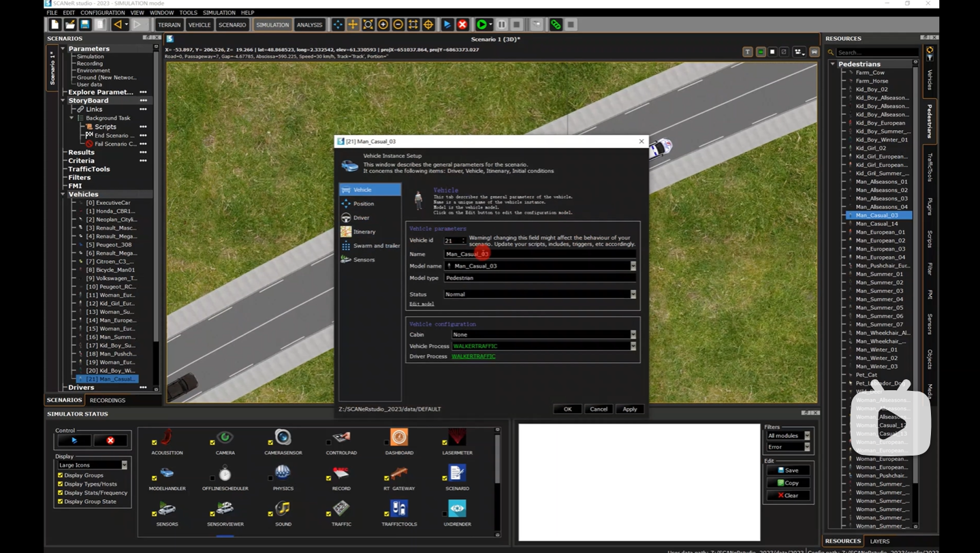Click the green play simulation toolbar icon
The image size is (980, 553).
click(x=481, y=25)
